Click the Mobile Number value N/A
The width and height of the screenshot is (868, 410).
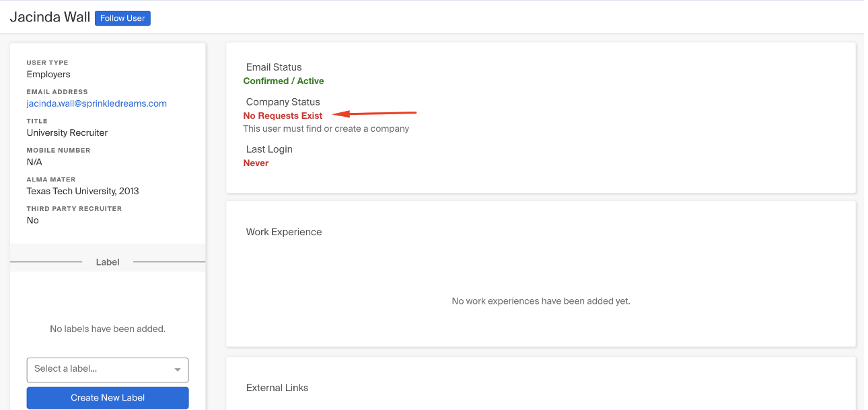(34, 162)
